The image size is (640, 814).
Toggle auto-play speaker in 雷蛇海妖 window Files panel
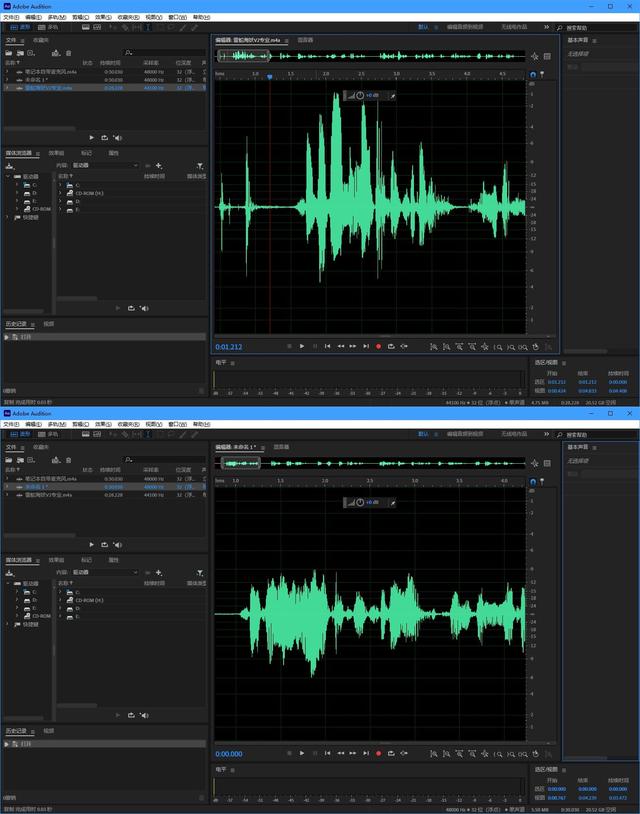(x=117, y=138)
